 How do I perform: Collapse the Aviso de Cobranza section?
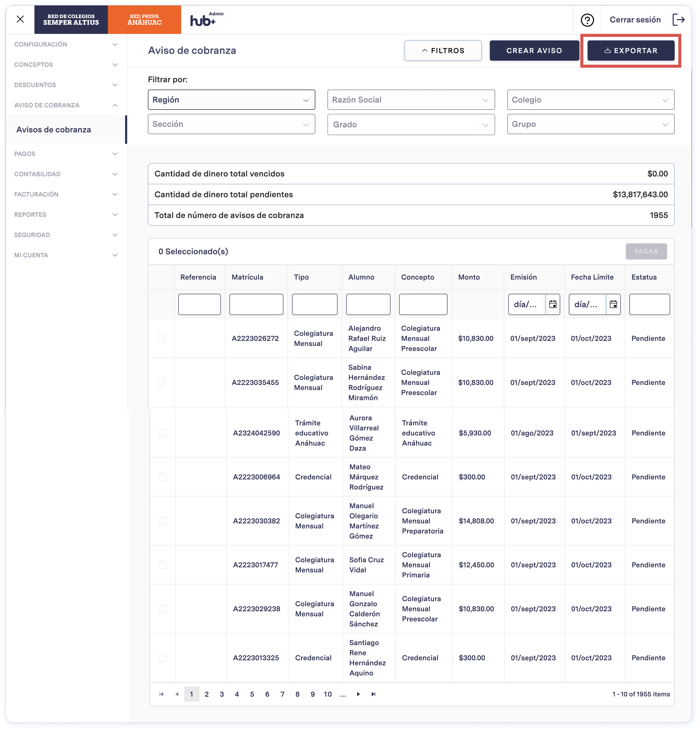pyautogui.click(x=66, y=105)
